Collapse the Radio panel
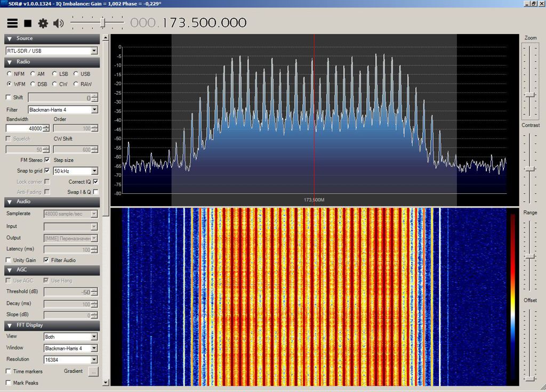Screen dimensions: 546x392 click(52, 62)
